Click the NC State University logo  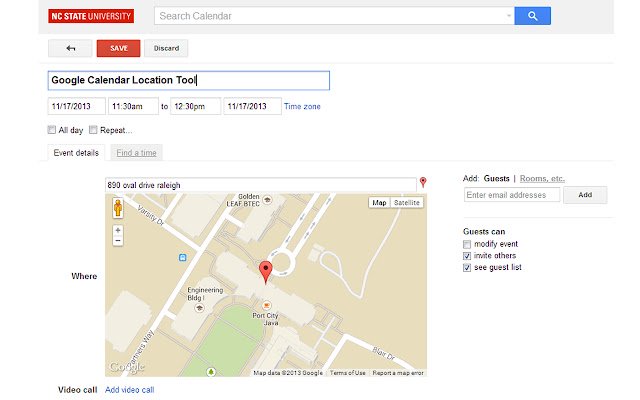coord(91,16)
